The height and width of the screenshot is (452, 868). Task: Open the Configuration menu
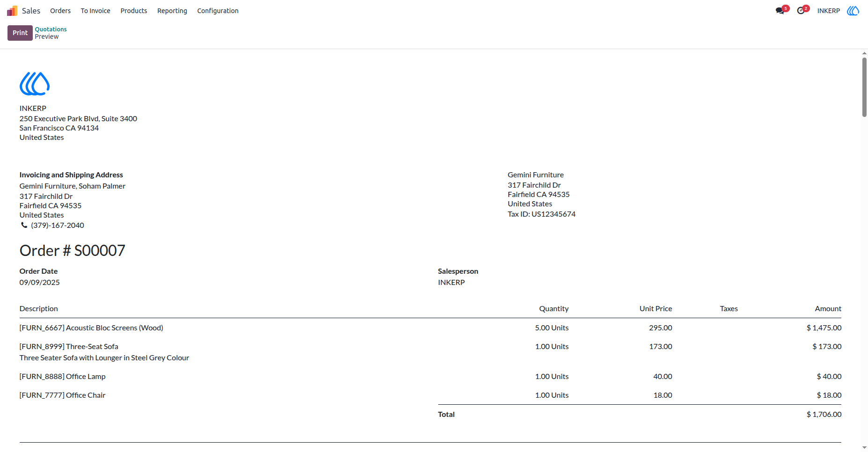pyautogui.click(x=218, y=11)
